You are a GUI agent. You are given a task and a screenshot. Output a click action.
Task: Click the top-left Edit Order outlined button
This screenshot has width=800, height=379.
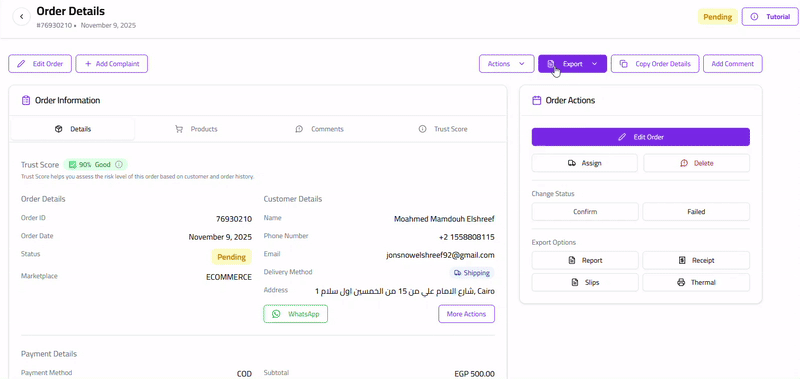(x=40, y=64)
